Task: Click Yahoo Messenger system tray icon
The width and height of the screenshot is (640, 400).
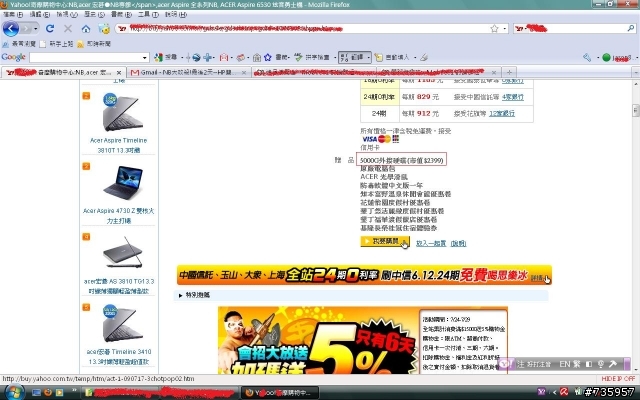Action: click(x=541, y=392)
